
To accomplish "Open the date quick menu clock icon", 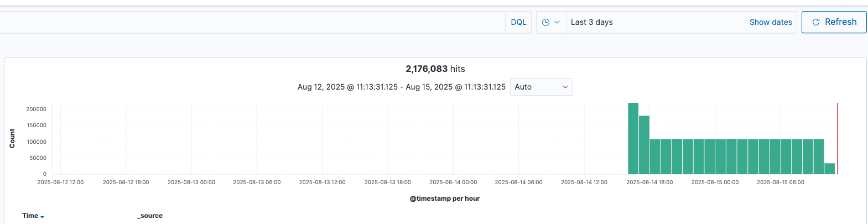I will pyautogui.click(x=545, y=22).
